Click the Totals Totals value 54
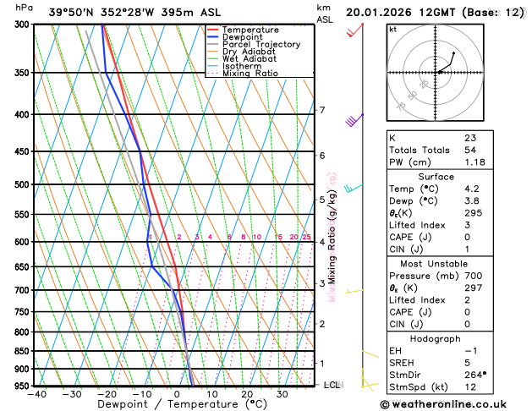The height and width of the screenshot is (411, 532). [x=470, y=150]
